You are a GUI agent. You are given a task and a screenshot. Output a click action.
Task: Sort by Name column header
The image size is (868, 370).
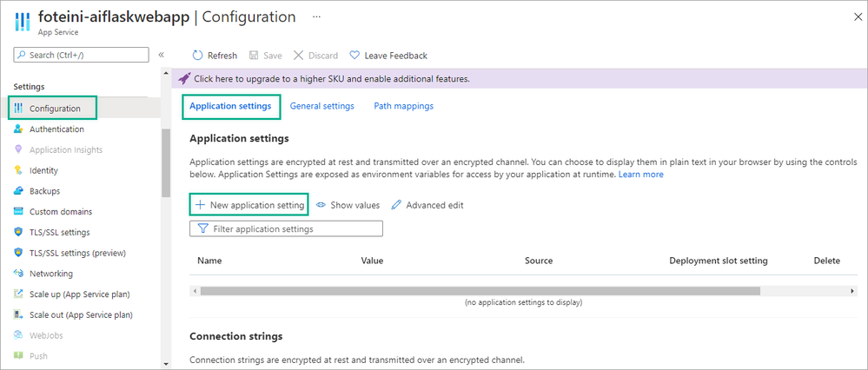coord(209,261)
